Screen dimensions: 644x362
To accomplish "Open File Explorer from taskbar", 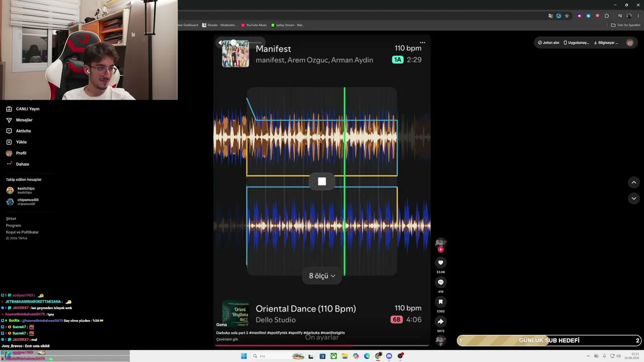I will (x=345, y=356).
